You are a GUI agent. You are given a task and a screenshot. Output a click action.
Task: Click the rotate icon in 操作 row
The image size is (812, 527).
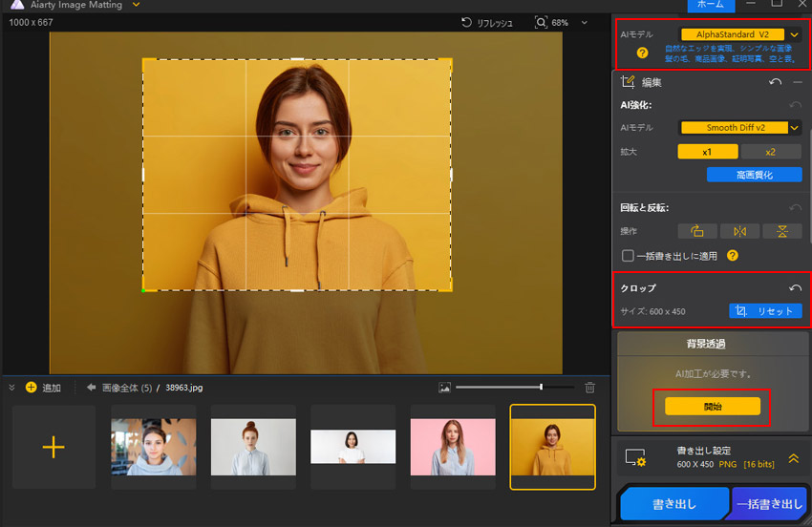[x=697, y=231]
